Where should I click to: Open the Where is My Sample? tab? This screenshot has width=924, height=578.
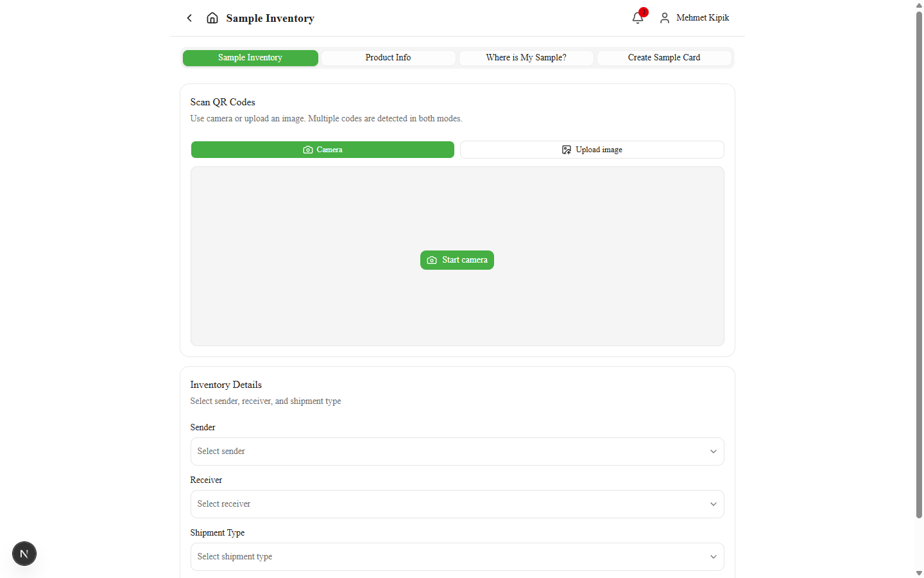(526, 58)
